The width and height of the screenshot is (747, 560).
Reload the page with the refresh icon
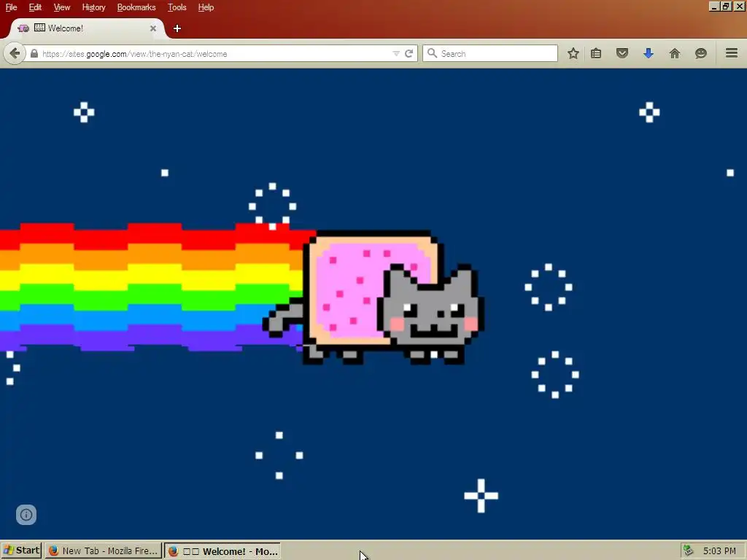click(409, 54)
